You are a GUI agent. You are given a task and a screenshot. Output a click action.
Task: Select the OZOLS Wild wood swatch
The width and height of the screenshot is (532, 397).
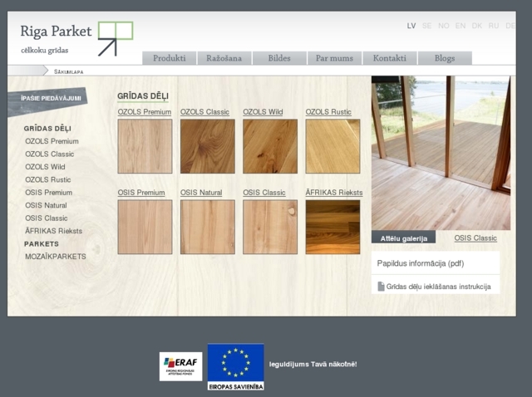coord(269,146)
